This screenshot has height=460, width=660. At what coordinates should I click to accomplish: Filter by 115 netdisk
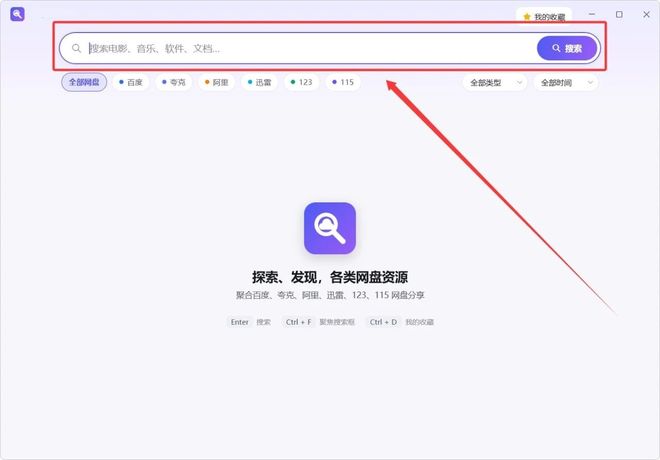point(343,82)
